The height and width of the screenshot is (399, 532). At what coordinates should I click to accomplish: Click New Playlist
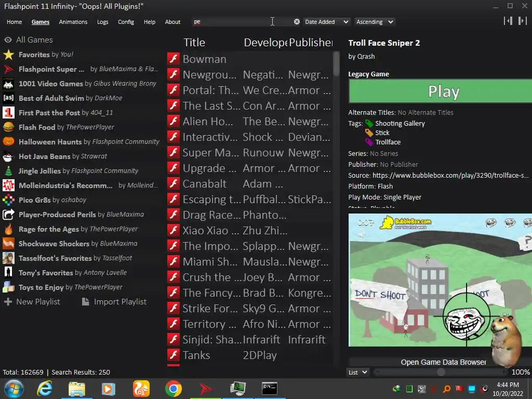32,302
